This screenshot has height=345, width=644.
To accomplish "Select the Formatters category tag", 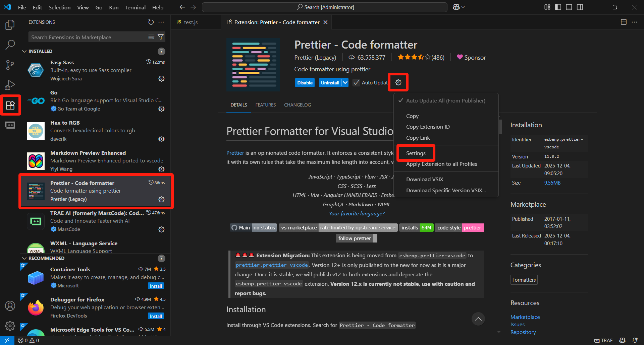I will click(524, 280).
